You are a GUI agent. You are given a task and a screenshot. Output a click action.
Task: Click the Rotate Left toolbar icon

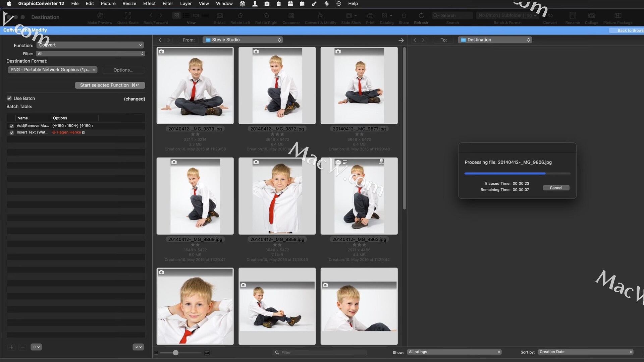pyautogui.click(x=240, y=15)
